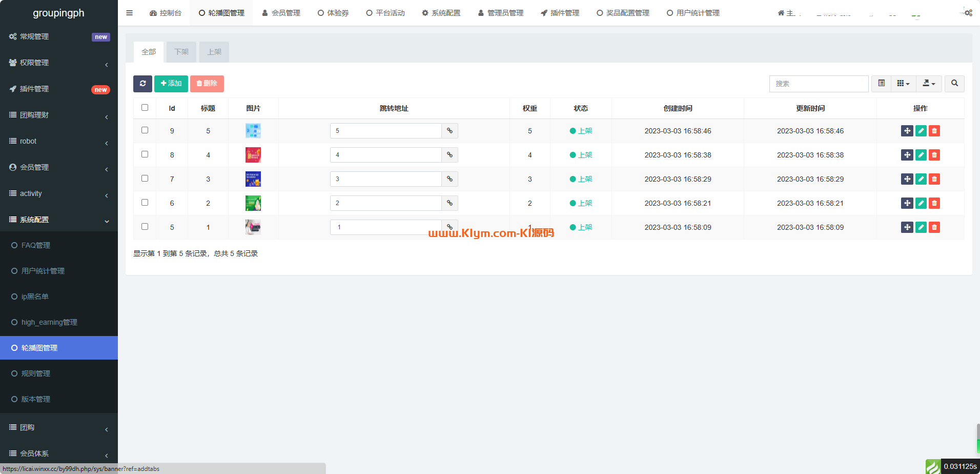Expand 团购 in the sidebar

click(59, 427)
